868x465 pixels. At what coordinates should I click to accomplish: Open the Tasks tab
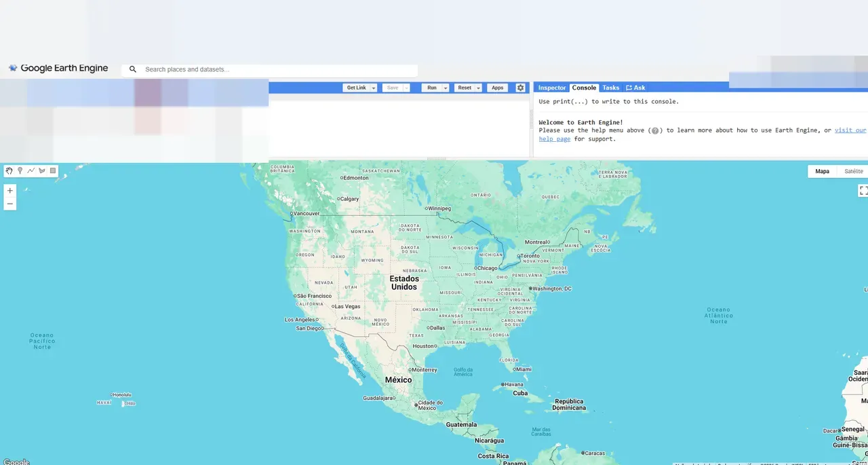coord(611,88)
